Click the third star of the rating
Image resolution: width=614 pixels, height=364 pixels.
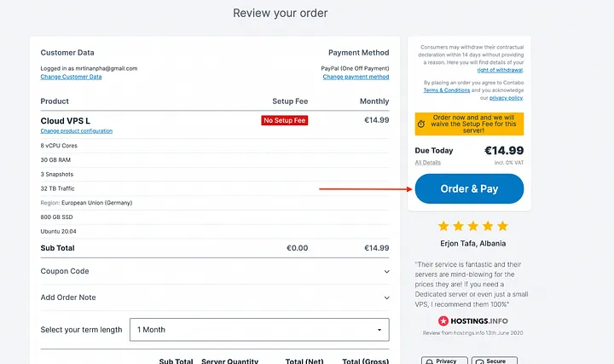coord(473,226)
